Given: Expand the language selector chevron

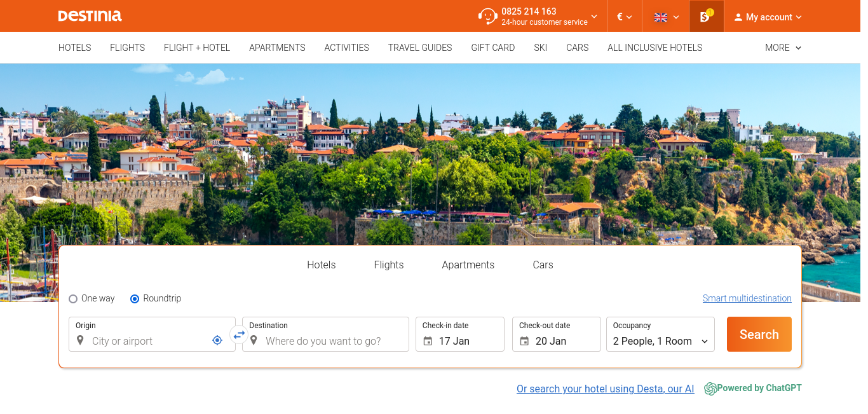Looking at the screenshot, I should point(676,17).
